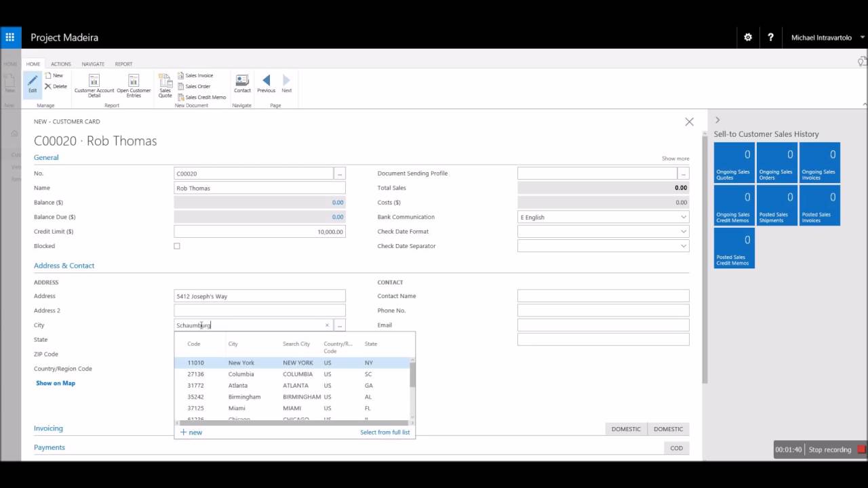The image size is (868, 488).
Task: Click the Email input field
Action: click(603, 325)
